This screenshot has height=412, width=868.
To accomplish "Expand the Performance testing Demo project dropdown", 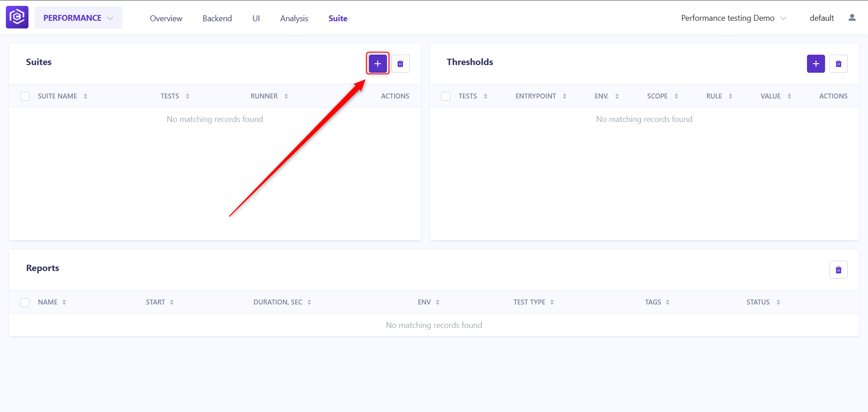I will click(x=734, y=18).
